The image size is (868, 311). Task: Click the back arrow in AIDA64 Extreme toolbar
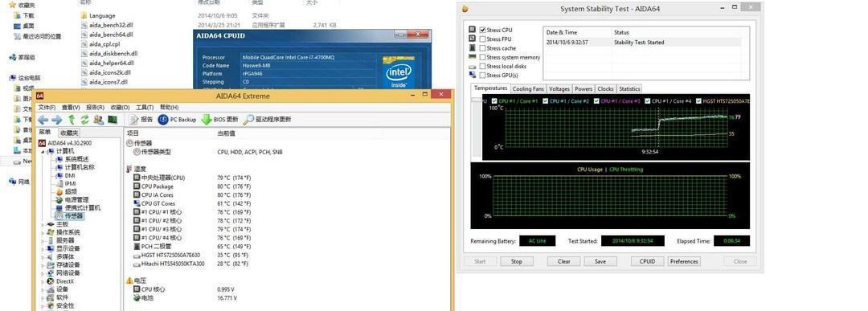(43, 120)
